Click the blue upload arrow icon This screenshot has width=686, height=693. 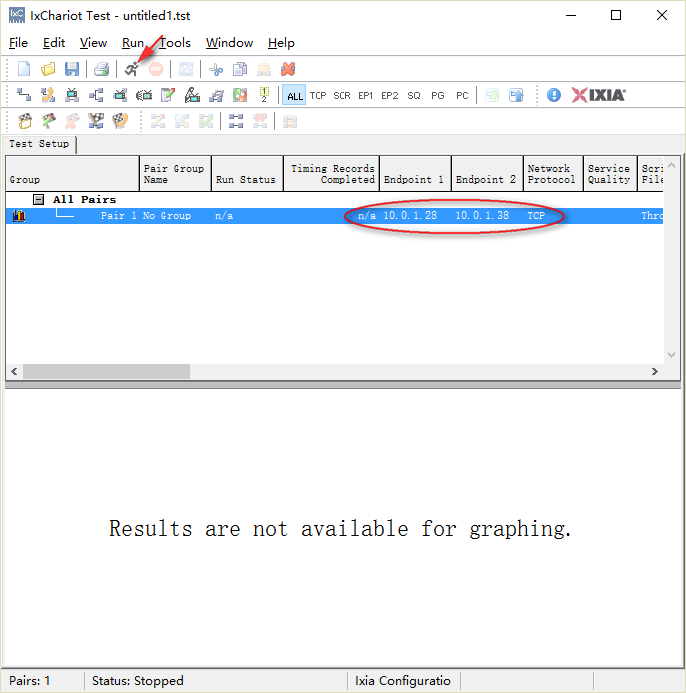[x=516, y=95]
